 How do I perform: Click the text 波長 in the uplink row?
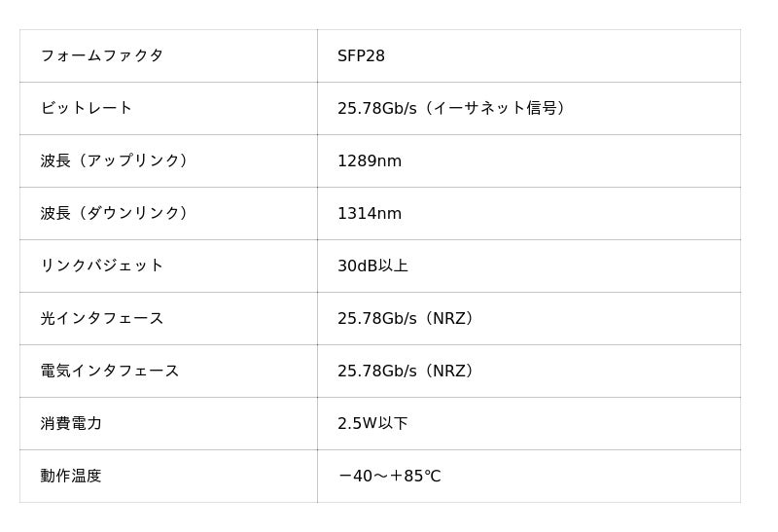pos(55,161)
